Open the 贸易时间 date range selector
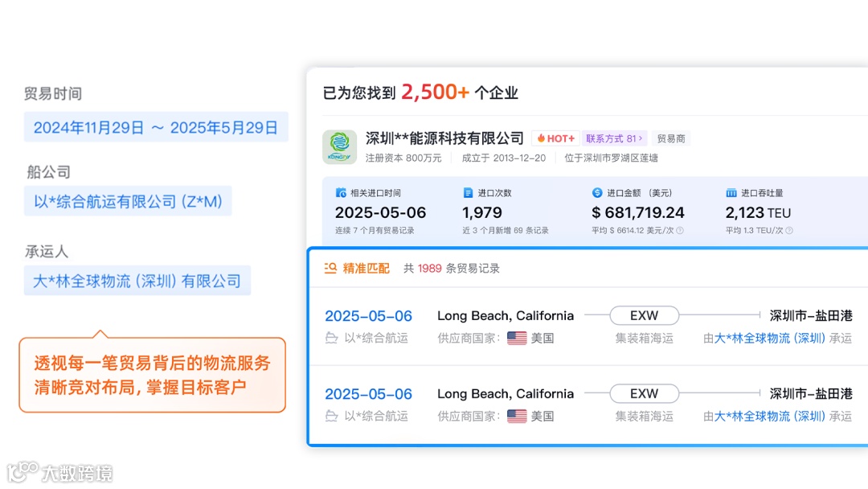Screen dimensions: 868x489 pyautogui.click(x=156, y=127)
